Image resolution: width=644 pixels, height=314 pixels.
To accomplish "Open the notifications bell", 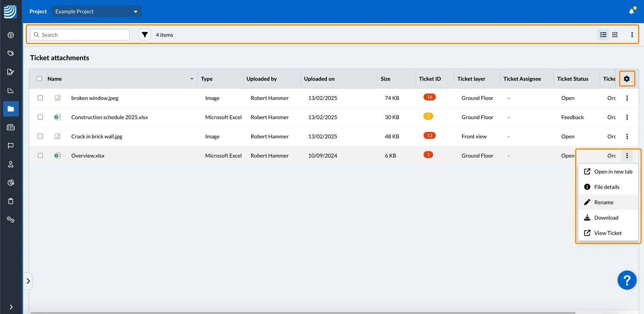I will [632, 11].
